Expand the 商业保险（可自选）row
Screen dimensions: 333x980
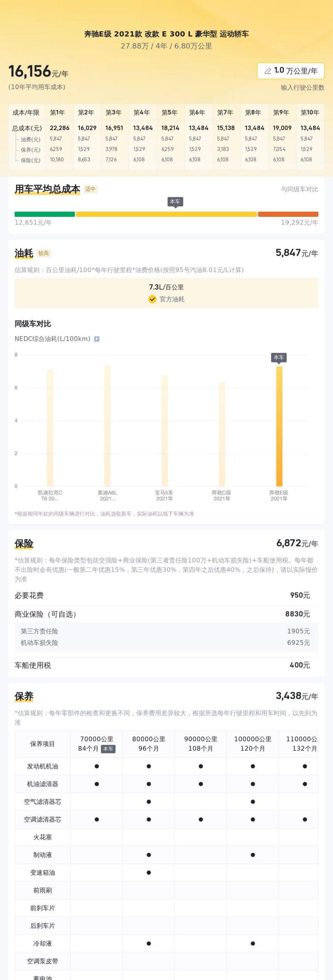[x=166, y=614]
